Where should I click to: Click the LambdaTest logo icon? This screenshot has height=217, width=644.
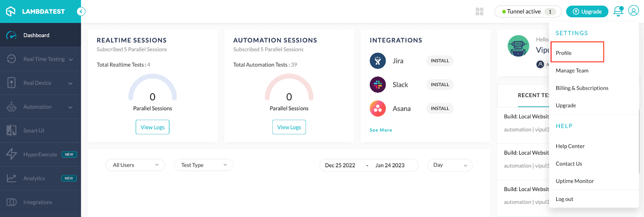click(x=11, y=11)
